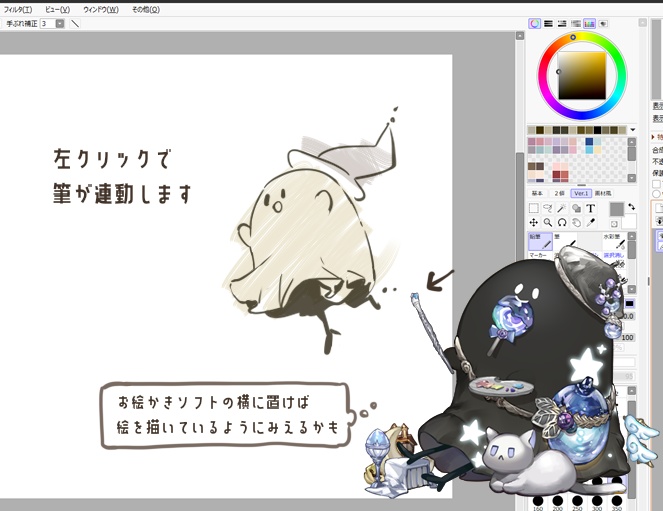This screenshot has height=511, width=663.
Task: Open the フィルタ(T) menu
Action: 18,9
